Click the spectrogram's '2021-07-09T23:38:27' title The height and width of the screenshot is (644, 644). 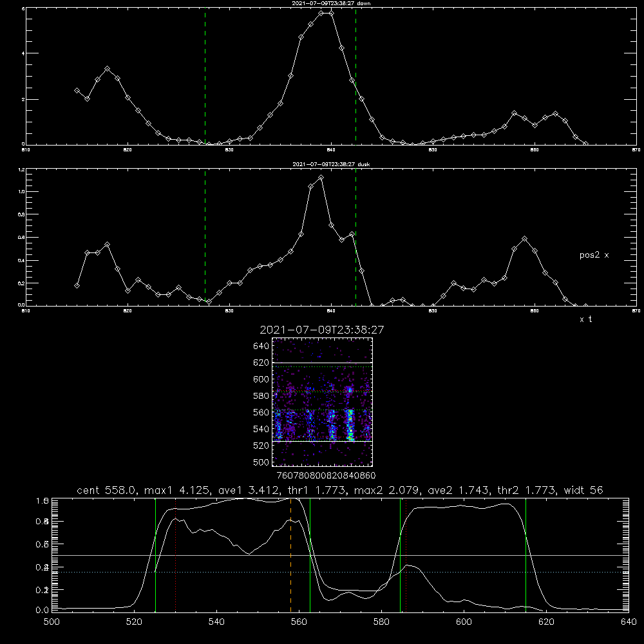(322, 330)
